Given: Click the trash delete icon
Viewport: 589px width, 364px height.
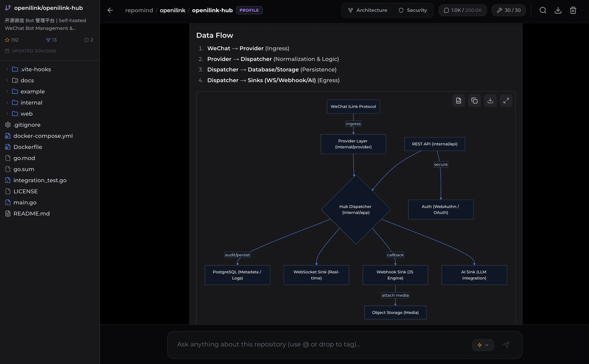Looking at the screenshot, I should (573, 10).
